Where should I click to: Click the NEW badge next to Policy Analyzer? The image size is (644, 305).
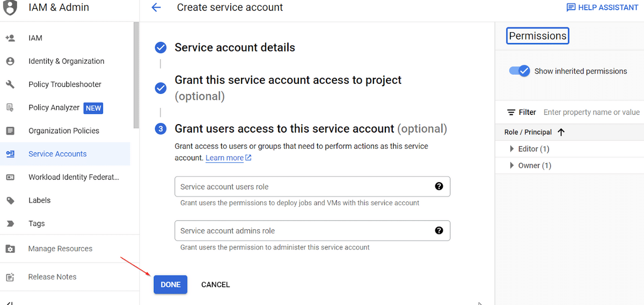click(93, 108)
